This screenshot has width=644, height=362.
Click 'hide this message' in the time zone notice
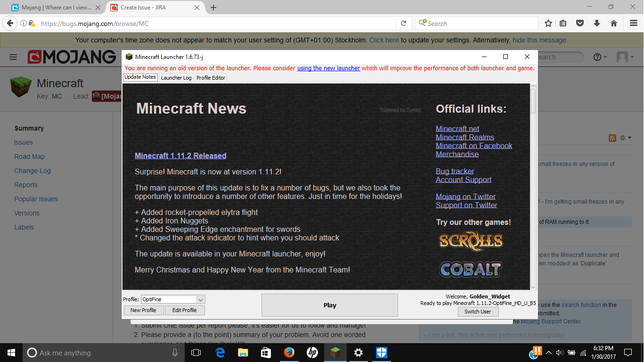tap(539, 40)
